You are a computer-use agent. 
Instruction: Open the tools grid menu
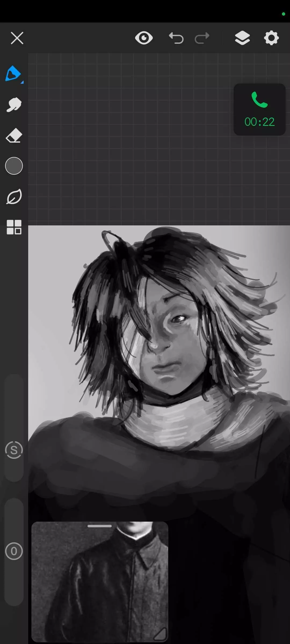[x=14, y=227]
